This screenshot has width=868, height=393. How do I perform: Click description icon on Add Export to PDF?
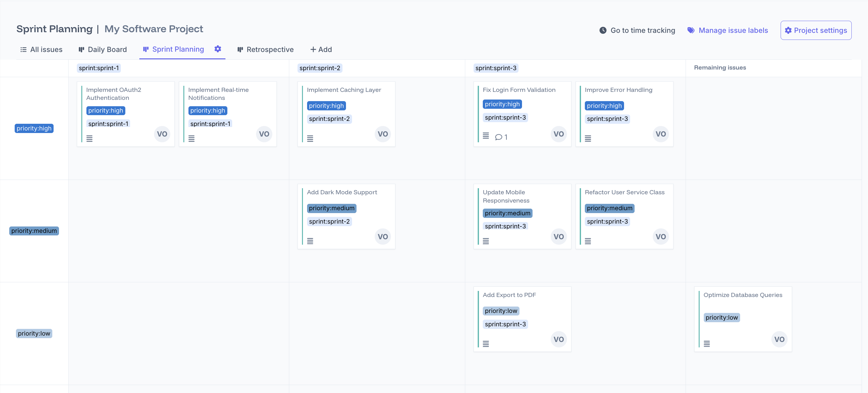486,344
